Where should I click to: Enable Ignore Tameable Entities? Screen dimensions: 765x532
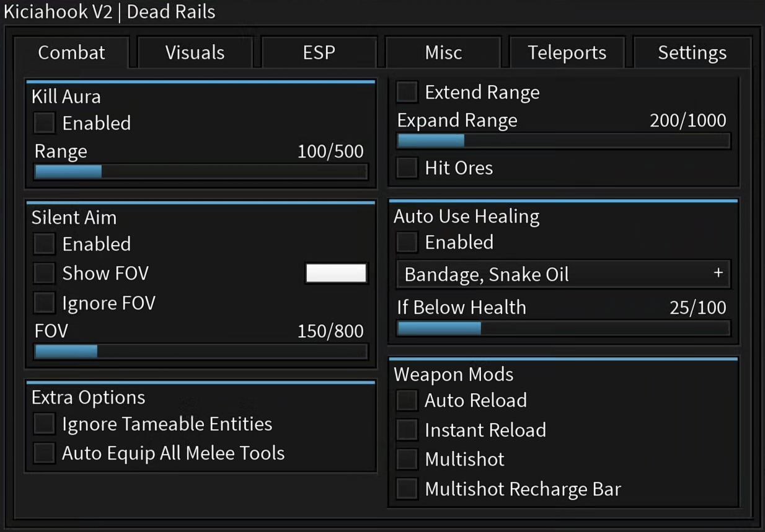(45, 424)
